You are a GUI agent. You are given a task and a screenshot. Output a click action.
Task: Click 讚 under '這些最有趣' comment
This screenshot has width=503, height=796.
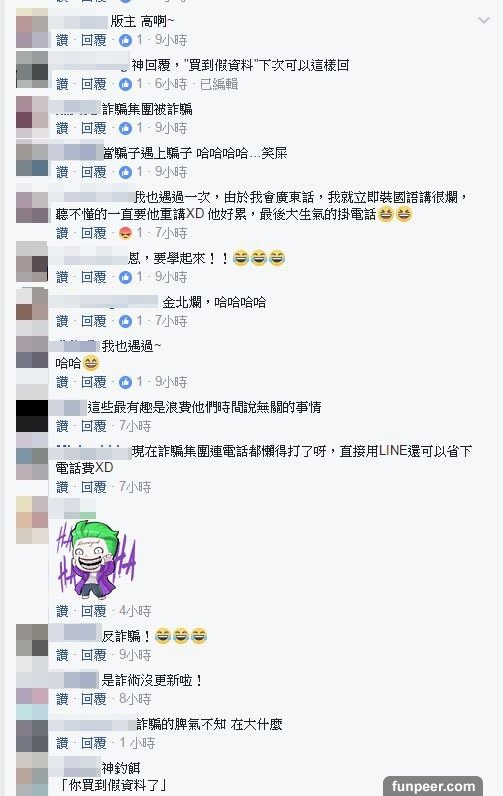pyautogui.click(x=62, y=426)
